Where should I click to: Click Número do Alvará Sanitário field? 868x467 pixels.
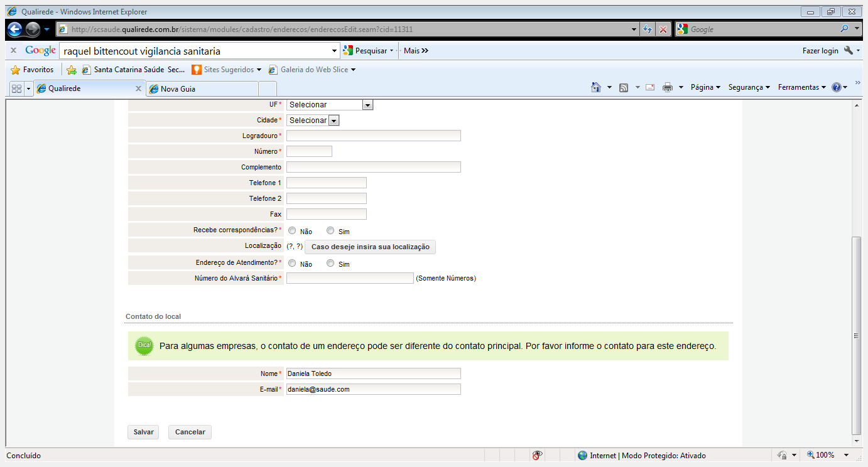(350, 278)
